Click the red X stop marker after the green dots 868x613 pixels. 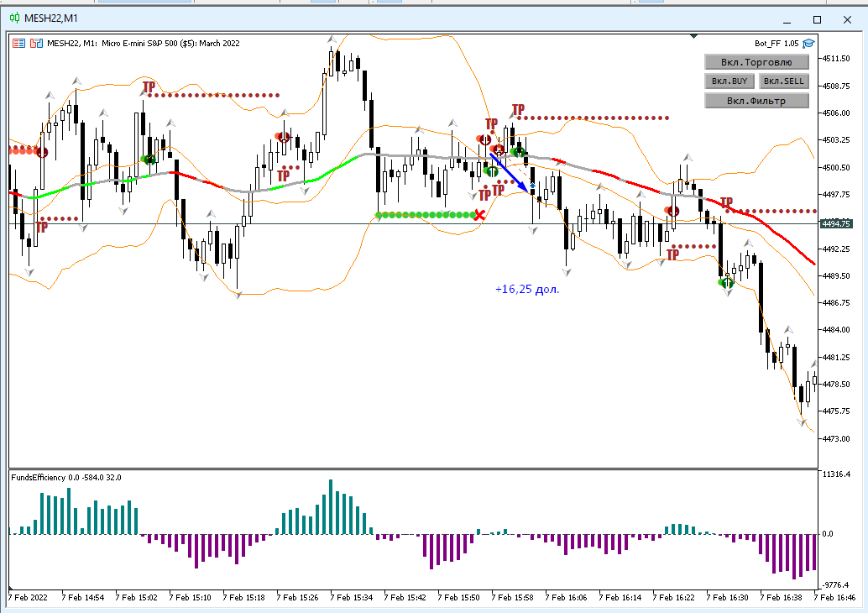pyautogui.click(x=479, y=215)
